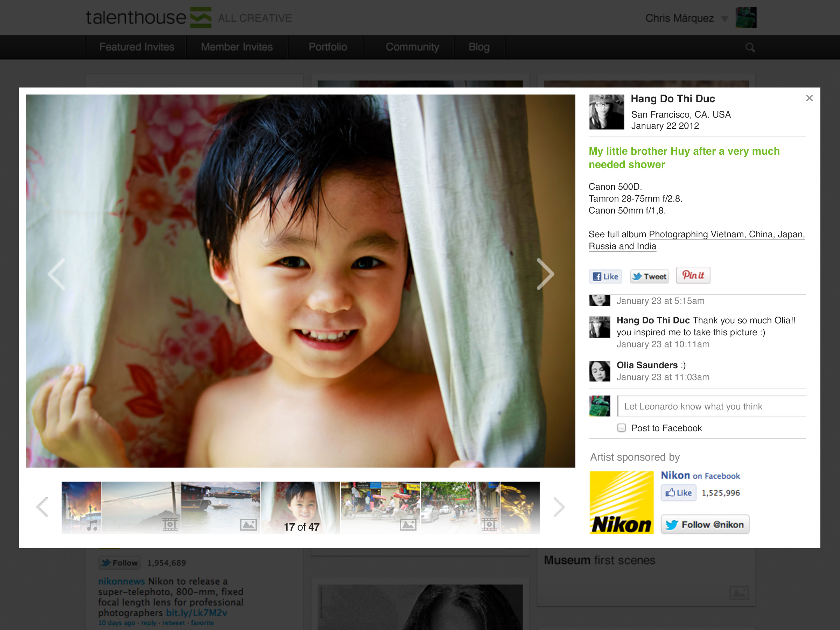
Task: Open the Featured Invites menu tab
Action: 134,47
